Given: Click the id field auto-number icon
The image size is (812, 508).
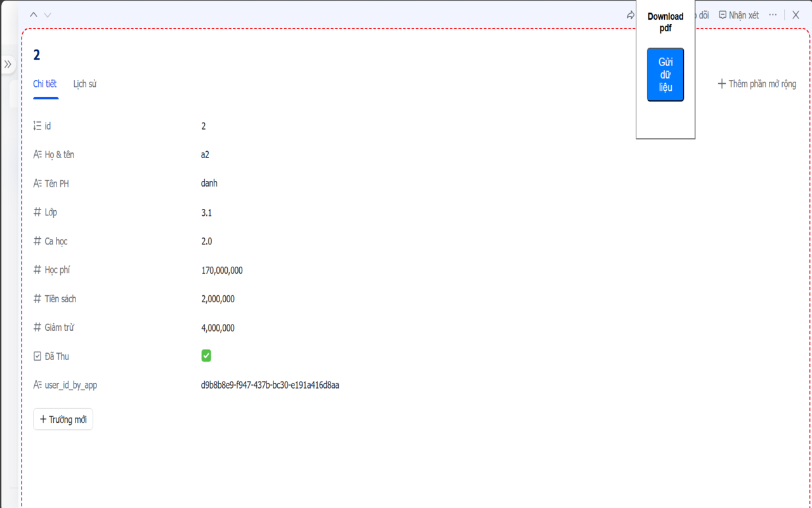Looking at the screenshot, I should click(x=37, y=126).
